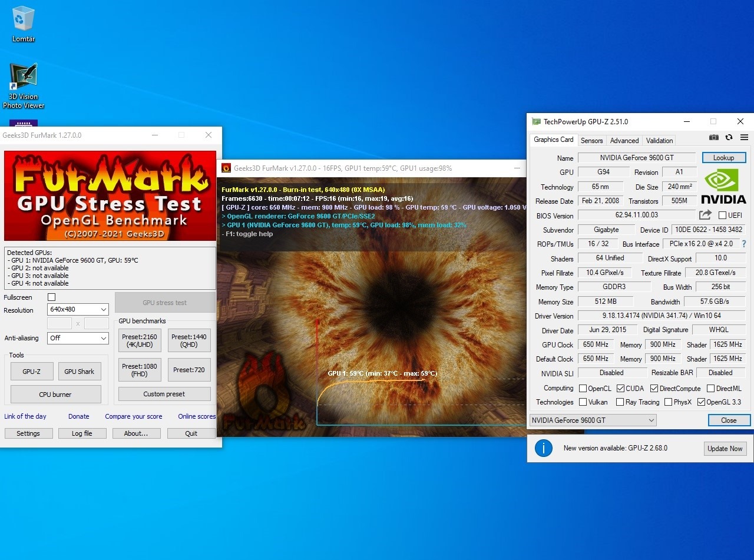Switch to the Sensors tab

tap(591, 141)
